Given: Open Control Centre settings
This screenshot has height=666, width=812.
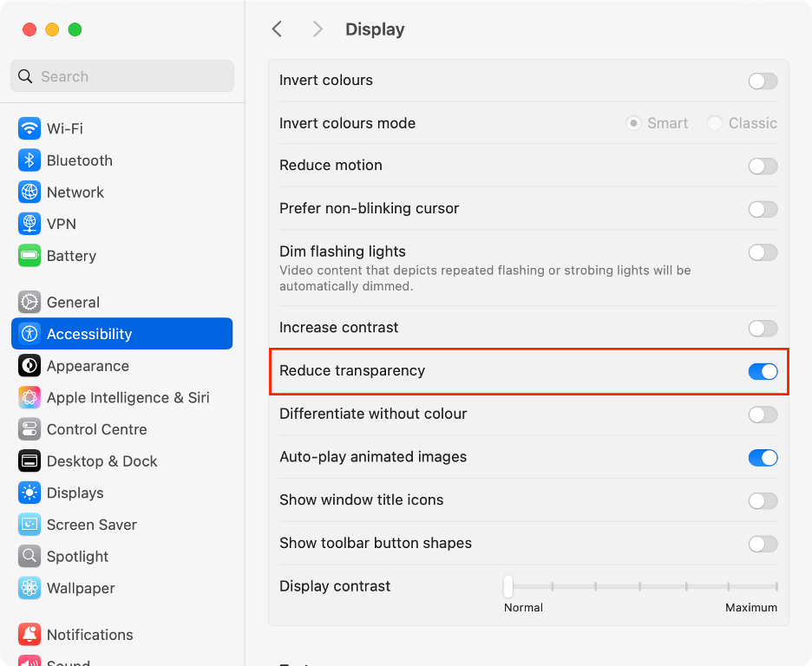Looking at the screenshot, I should click(95, 429).
